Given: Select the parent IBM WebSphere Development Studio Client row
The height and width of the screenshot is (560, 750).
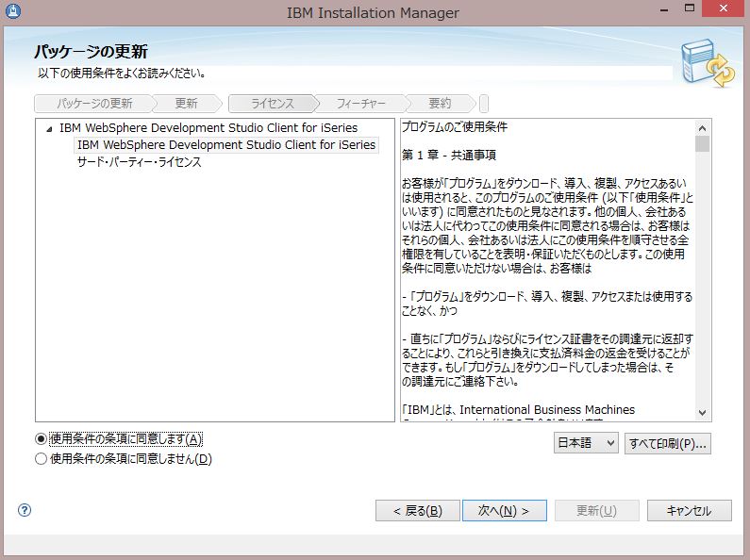Looking at the screenshot, I should click(208, 127).
